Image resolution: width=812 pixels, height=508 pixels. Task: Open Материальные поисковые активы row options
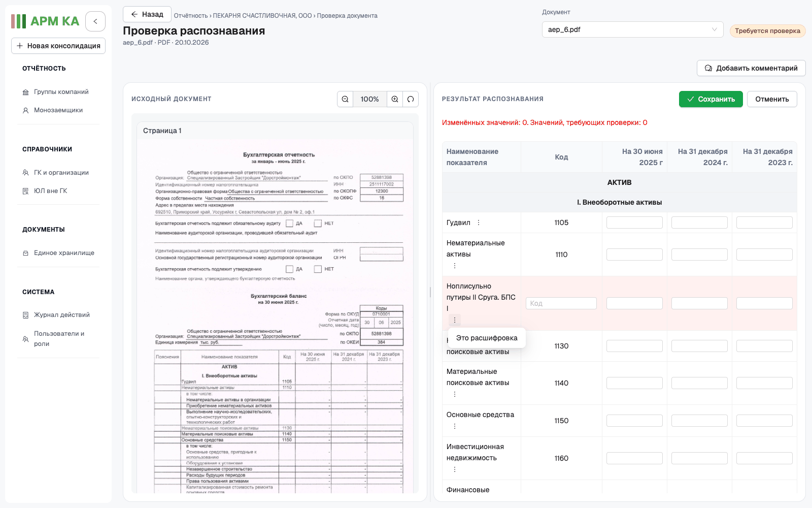pyautogui.click(x=455, y=394)
